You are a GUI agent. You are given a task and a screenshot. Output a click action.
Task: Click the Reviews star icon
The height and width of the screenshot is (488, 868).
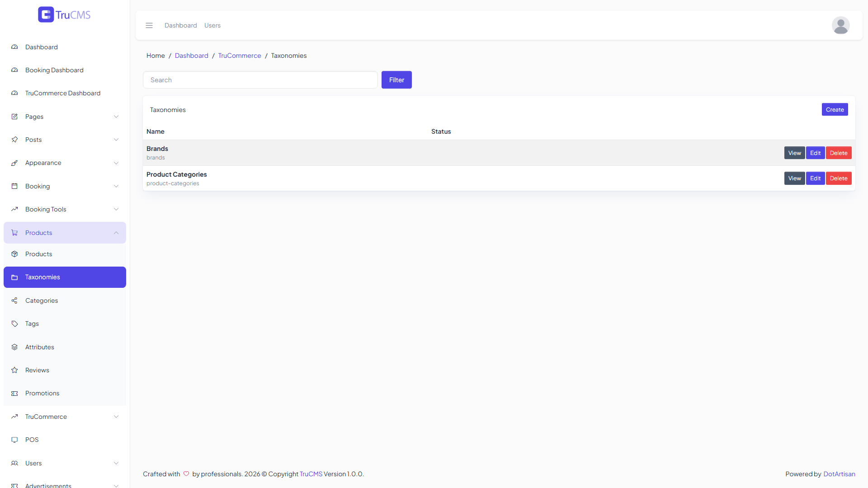coord(14,370)
